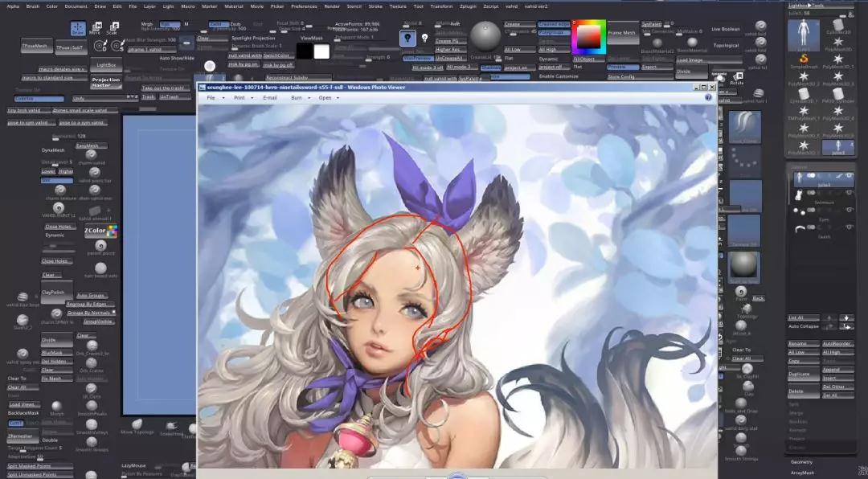
Task: Toggle visibility eye of Eyes subtool
Action: (850, 210)
